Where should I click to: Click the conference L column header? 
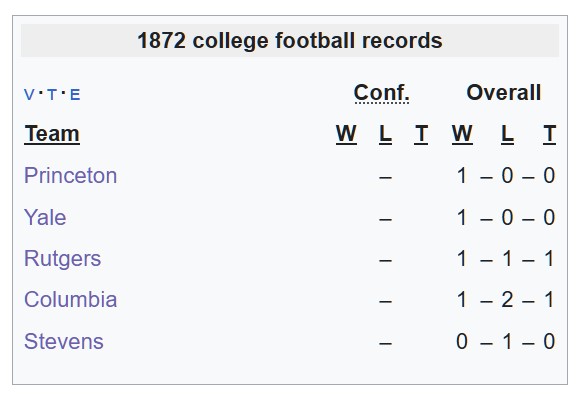385,134
